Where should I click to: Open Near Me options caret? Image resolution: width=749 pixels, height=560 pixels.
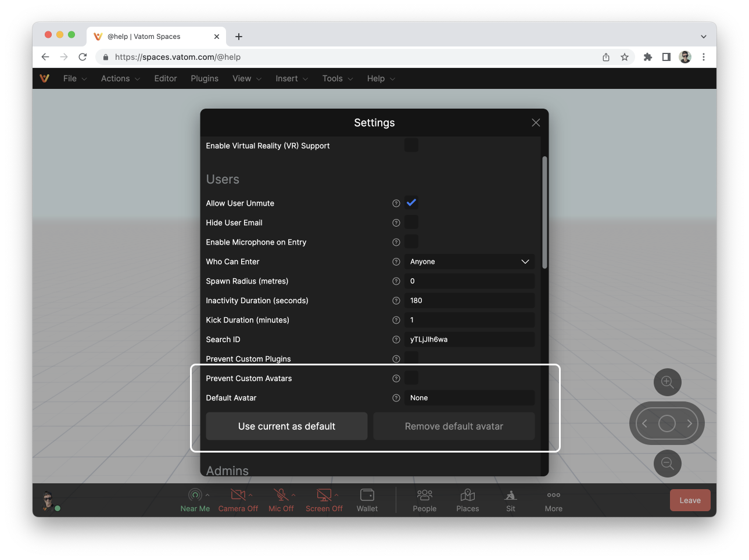click(207, 495)
